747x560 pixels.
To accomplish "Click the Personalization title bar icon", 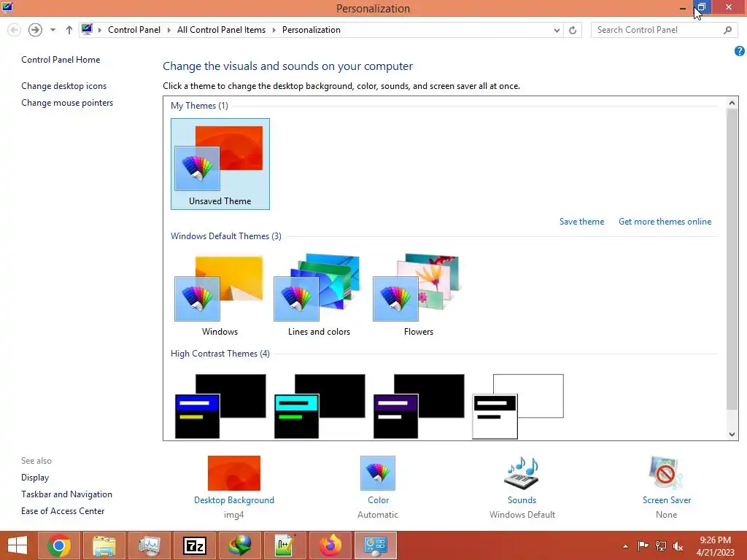I will pos(7,7).
